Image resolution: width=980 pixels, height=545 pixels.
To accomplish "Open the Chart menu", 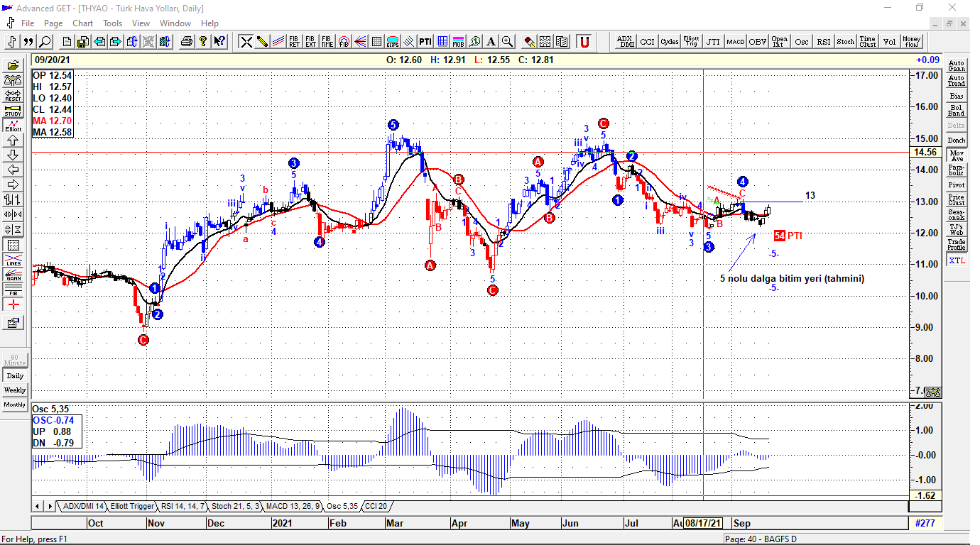I will pyautogui.click(x=82, y=23).
